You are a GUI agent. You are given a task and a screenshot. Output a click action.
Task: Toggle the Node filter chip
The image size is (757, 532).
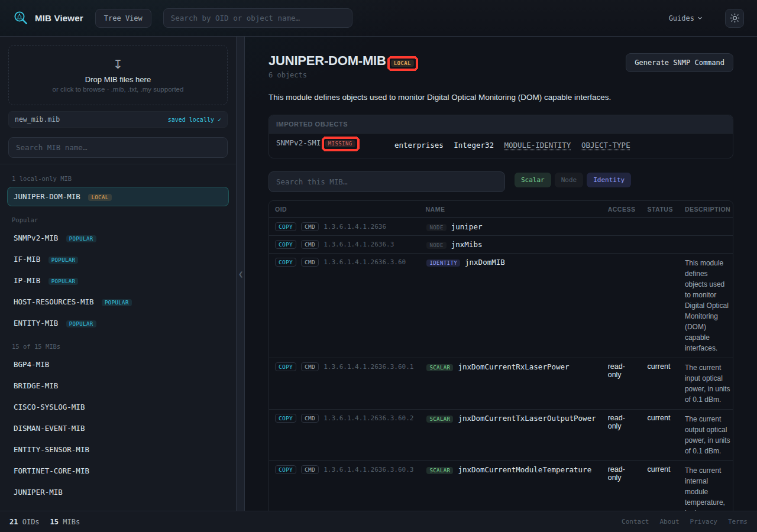pyautogui.click(x=568, y=180)
